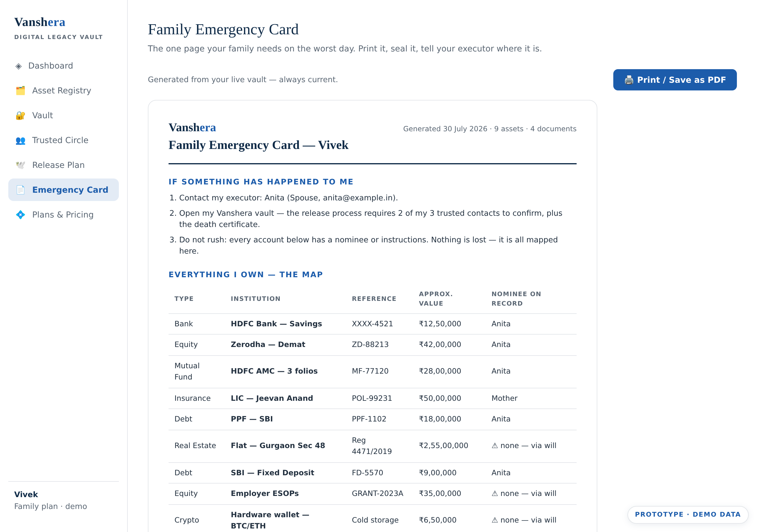Viewport: 757px width, 532px height.
Task: Click the Vault lock icon
Action: pyautogui.click(x=20, y=115)
